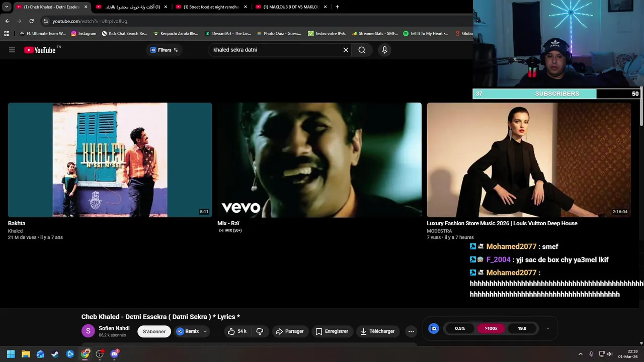This screenshot has height=362, width=644.
Task: Download the video with Télécharger
Action: pyautogui.click(x=378, y=331)
